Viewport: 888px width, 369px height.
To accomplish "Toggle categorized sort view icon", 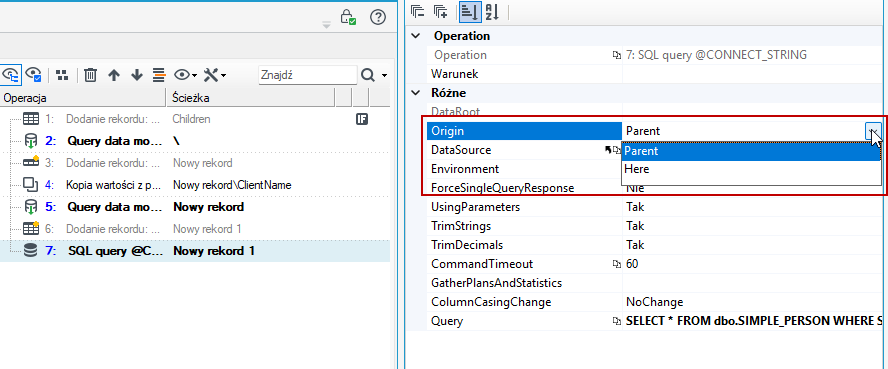I will (470, 12).
